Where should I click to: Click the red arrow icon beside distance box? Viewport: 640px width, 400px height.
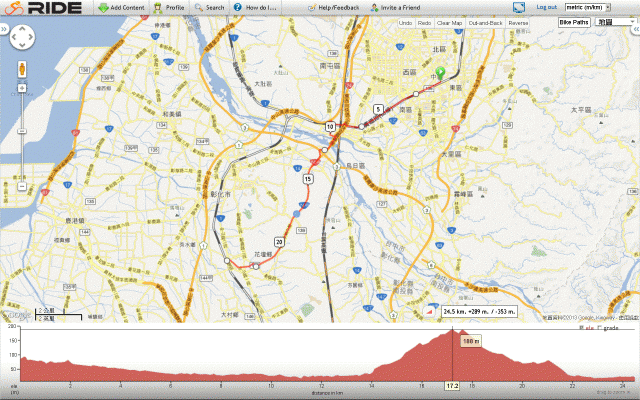pyautogui.click(x=429, y=311)
